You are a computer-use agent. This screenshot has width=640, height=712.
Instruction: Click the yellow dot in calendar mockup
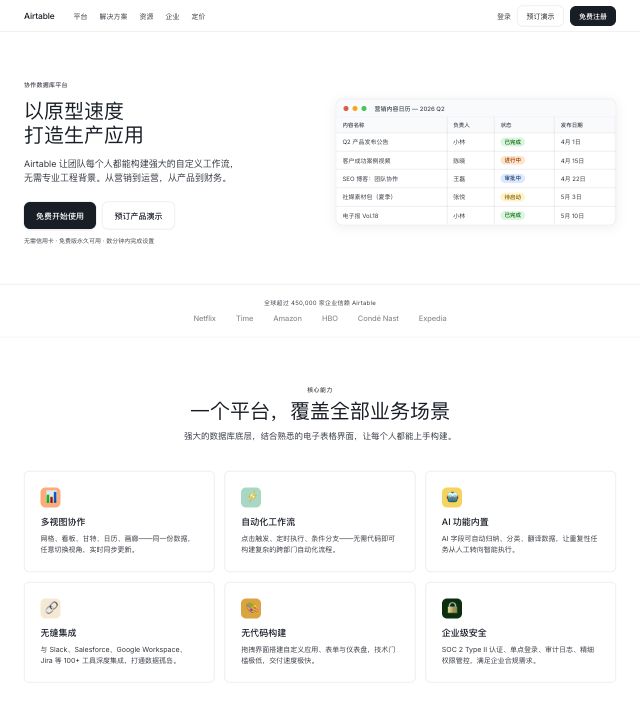point(355,109)
